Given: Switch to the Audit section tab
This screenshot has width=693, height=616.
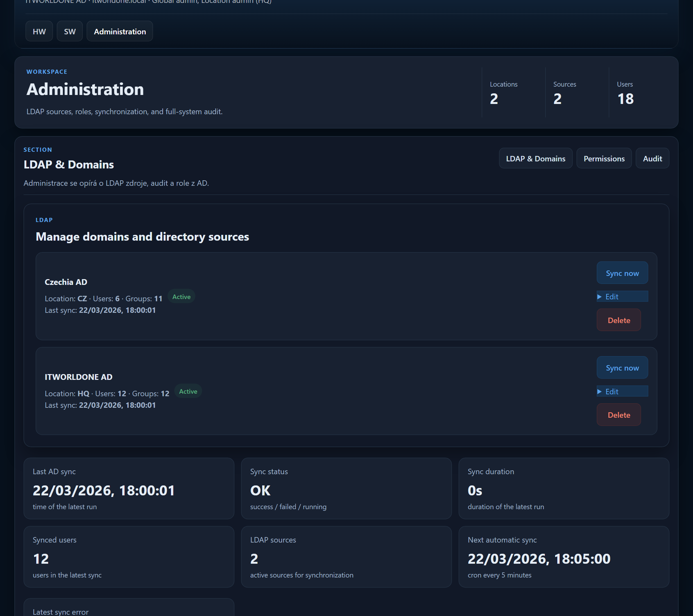Looking at the screenshot, I should (x=652, y=159).
